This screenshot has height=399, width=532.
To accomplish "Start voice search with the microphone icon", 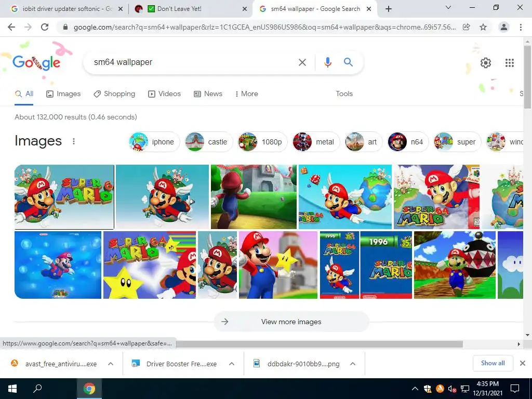I will pyautogui.click(x=327, y=62).
